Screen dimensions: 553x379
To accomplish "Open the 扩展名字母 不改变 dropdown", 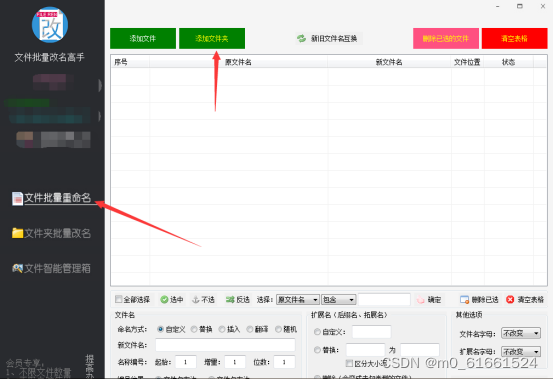I will click(521, 352).
